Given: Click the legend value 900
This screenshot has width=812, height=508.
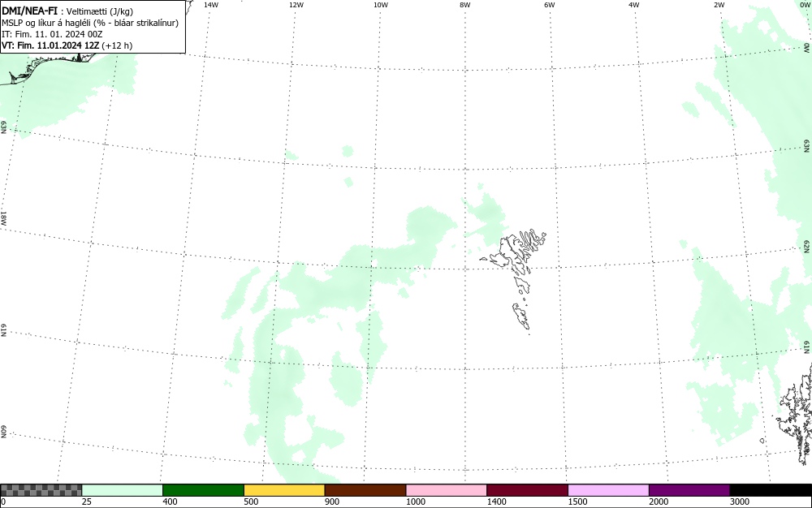Looking at the screenshot, I should (x=332, y=502).
